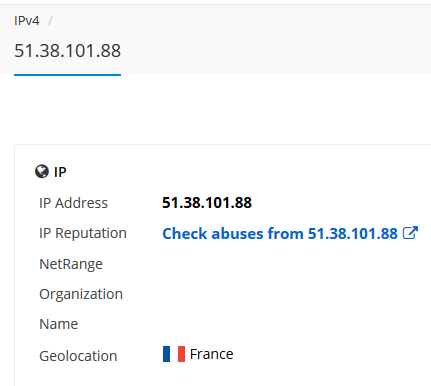Click the bold IP Address value 51.38.101.88
This screenshot has width=431, height=386.
tap(207, 203)
